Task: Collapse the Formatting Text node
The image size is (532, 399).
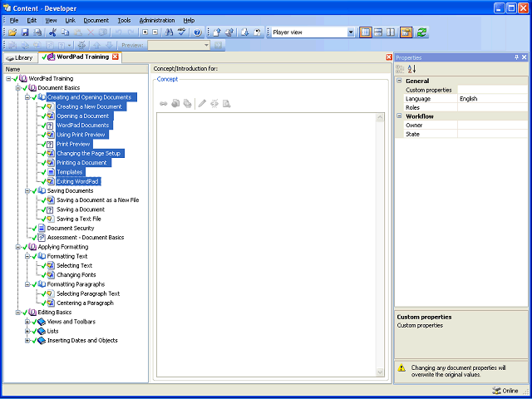Action: (27, 257)
